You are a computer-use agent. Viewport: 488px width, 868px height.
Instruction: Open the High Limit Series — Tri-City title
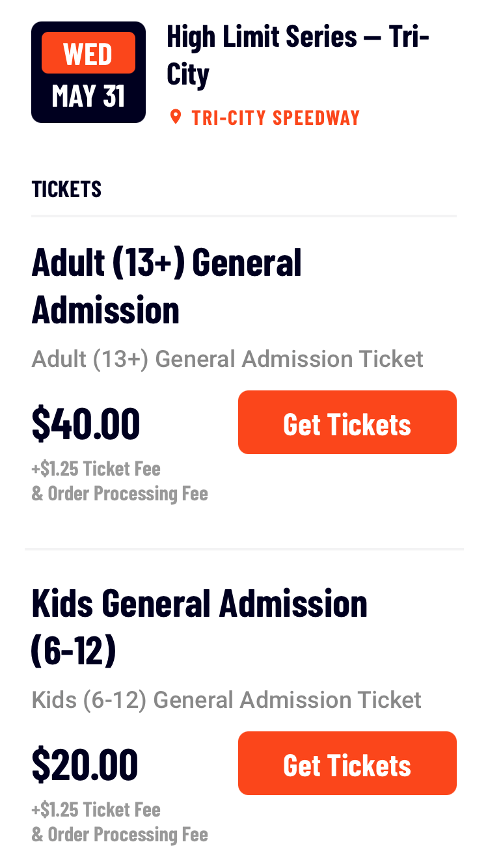[x=298, y=55]
